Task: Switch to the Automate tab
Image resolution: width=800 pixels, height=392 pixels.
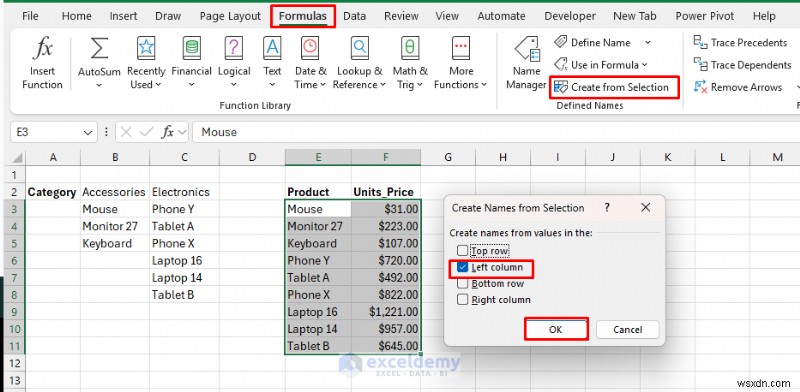Action: (501, 16)
